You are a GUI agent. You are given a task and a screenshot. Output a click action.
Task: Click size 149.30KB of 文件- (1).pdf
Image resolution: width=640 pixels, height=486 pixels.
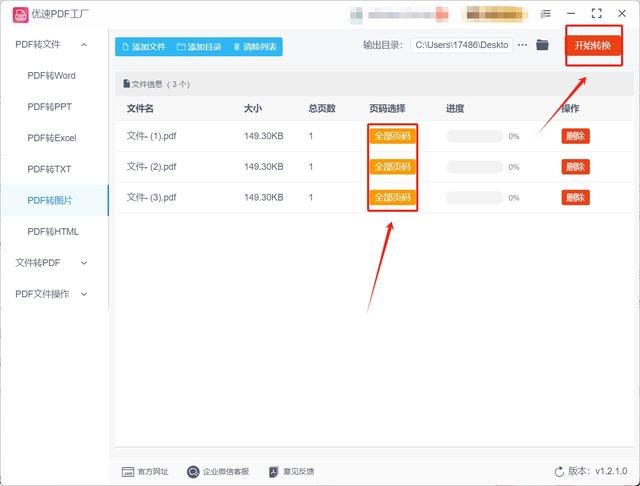(264, 136)
